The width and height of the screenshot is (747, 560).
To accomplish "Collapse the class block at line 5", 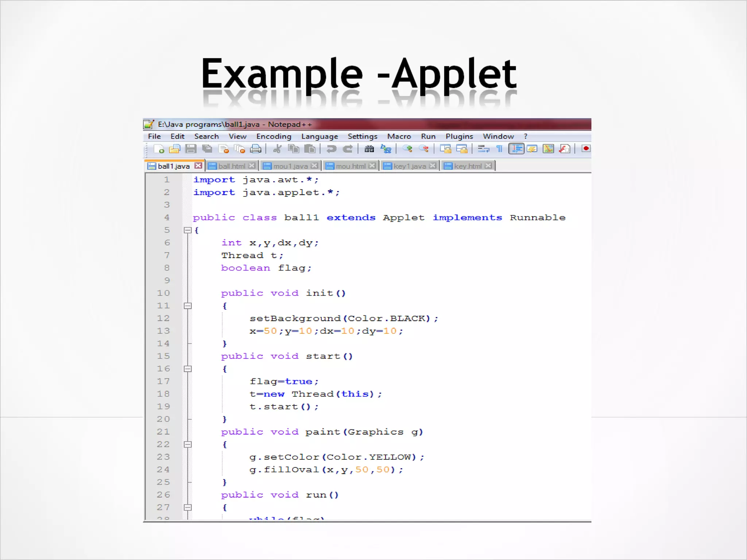I will coord(187,230).
